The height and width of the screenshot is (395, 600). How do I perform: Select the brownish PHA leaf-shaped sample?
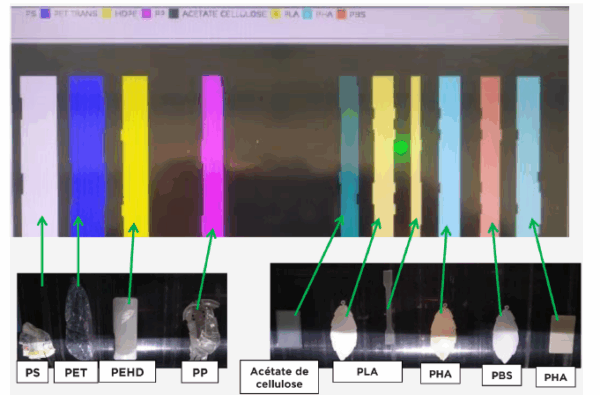(x=443, y=331)
